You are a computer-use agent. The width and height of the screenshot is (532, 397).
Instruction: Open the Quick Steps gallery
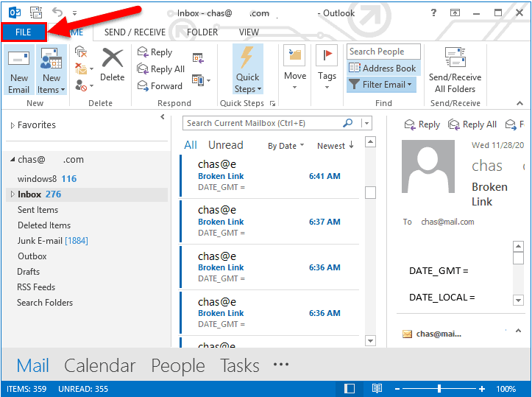click(x=248, y=70)
